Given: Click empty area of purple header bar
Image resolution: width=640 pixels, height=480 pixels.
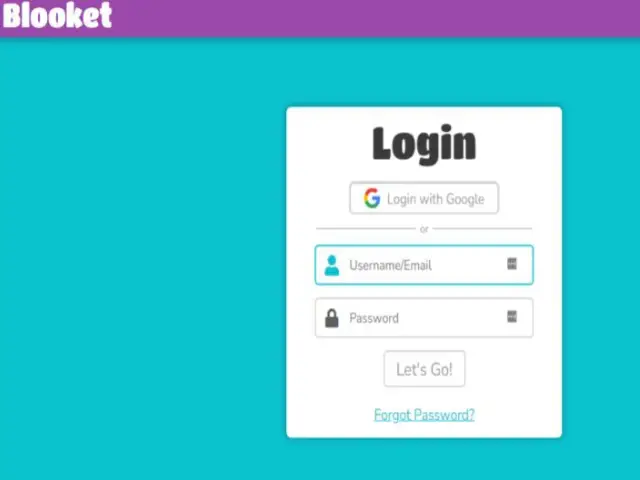Looking at the screenshot, I should 367,18.
